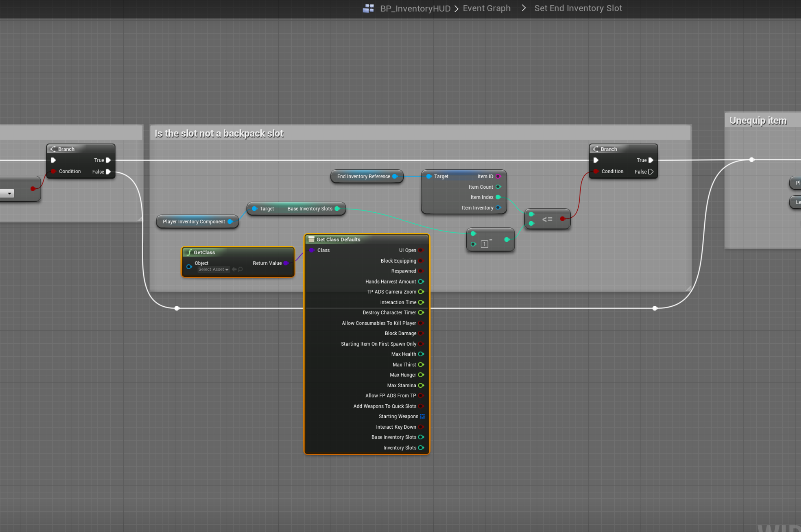
Task: Click True exec pin on left Branch node
Action: coord(108,160)
